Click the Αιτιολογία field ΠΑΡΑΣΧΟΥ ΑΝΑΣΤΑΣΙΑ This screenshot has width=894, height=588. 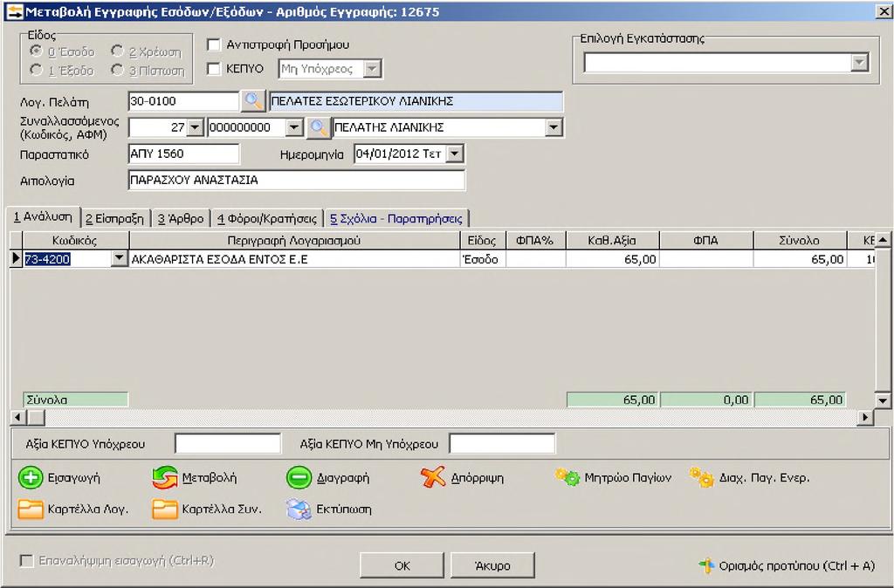pyautogui.click(x=297, y=180)
